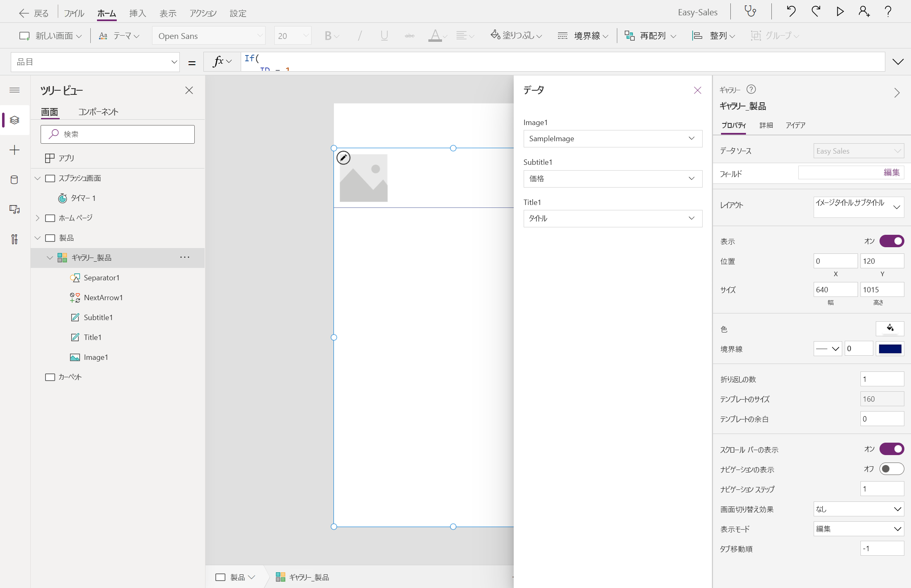Open the 挿入 menu

coord(138,13)
